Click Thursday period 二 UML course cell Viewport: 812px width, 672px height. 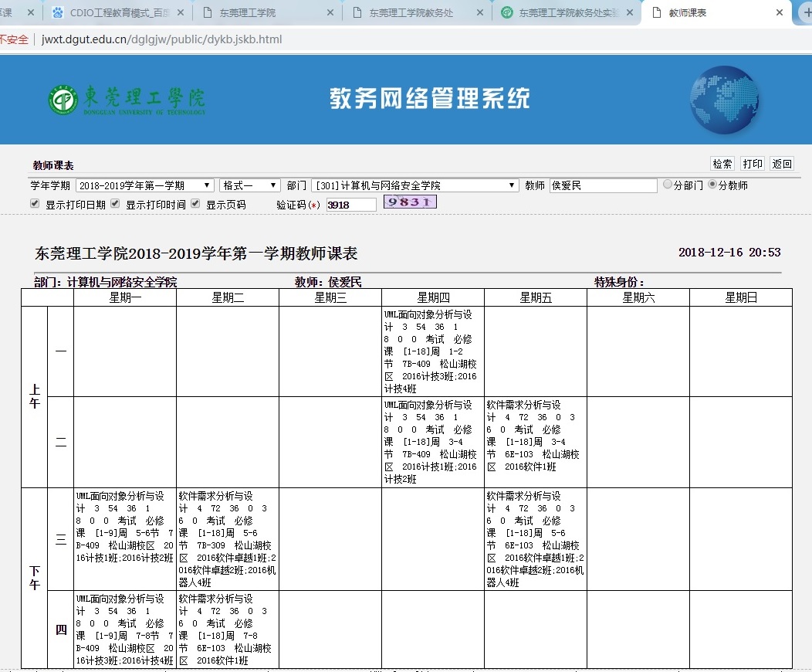pos(433,442)
